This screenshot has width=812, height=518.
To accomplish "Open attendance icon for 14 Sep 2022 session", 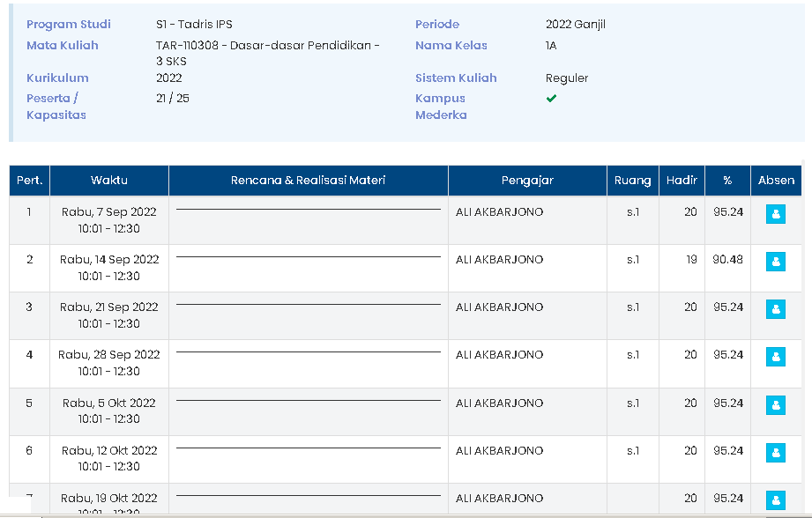I will click(x=776, y=262).
